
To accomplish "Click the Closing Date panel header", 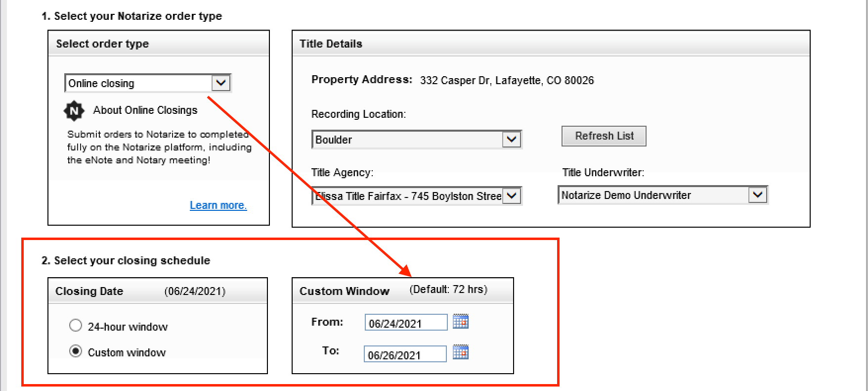I will tap(158, 291).
